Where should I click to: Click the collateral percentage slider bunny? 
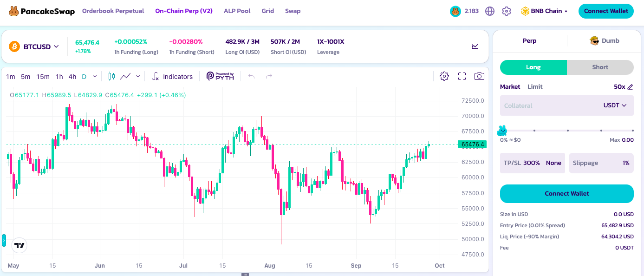coord(502,131)
